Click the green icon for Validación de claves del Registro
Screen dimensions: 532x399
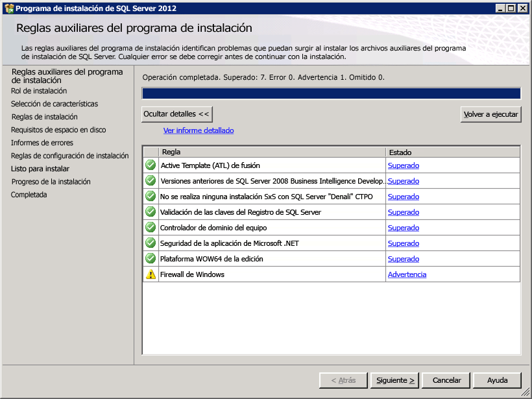tap(150, 212)
